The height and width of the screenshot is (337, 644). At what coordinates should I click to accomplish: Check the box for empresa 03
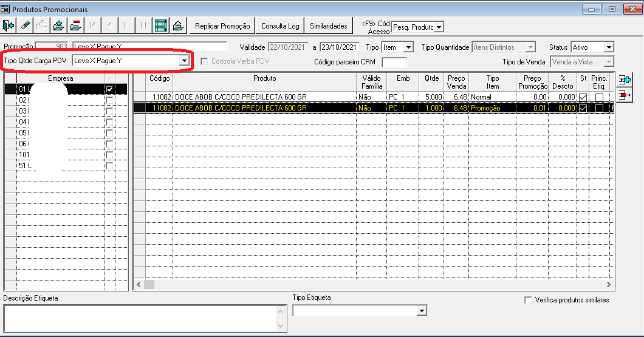tap(109, 111)
